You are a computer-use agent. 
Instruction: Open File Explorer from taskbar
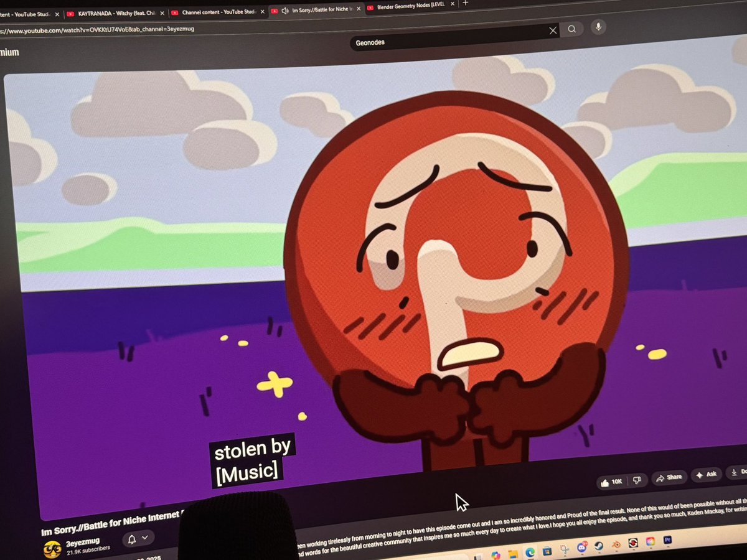click(513, 554)
